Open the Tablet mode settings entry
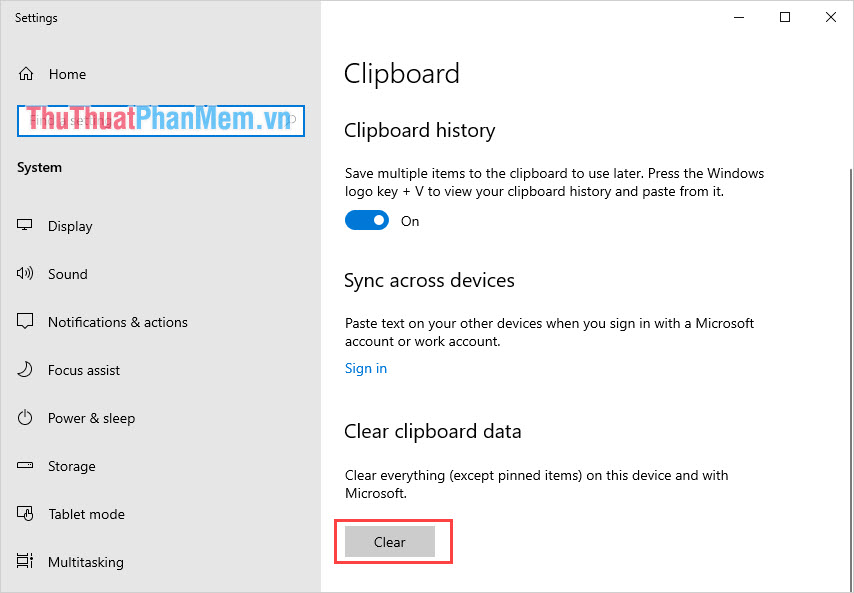The width and height of the screenshot is (854, 593). (86, 514)
